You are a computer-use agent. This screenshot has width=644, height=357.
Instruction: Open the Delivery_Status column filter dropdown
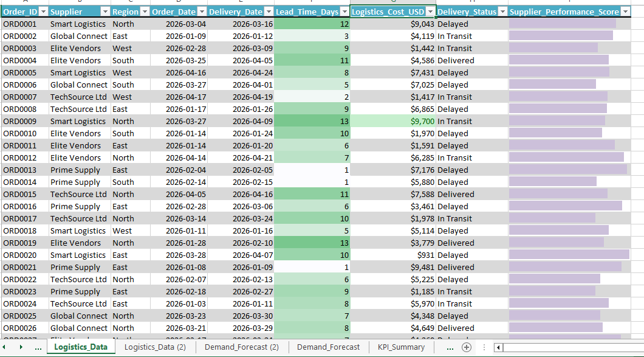pos(502,12)
